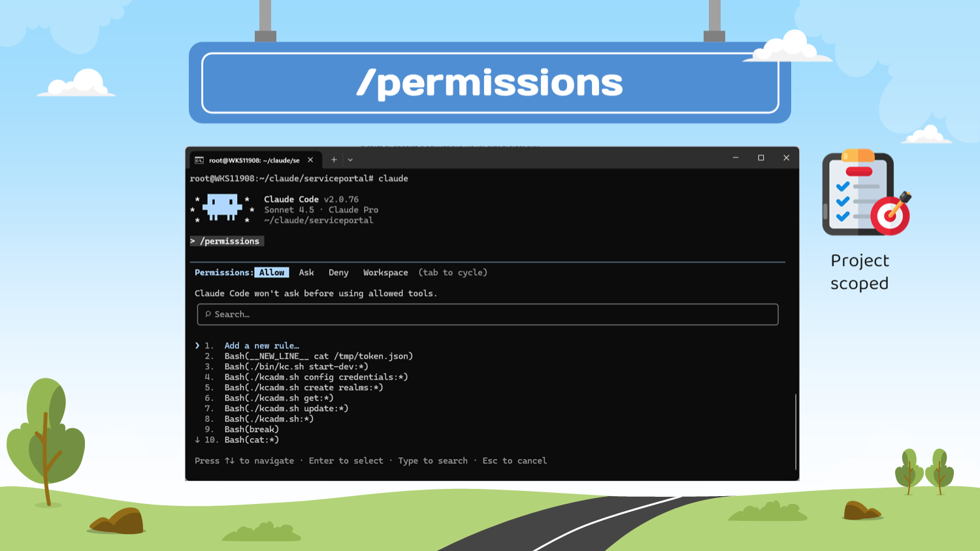This screenshot has height=551, width=980.
Task: Select the Bash(break) rule
Action: [x=252, y=429]
